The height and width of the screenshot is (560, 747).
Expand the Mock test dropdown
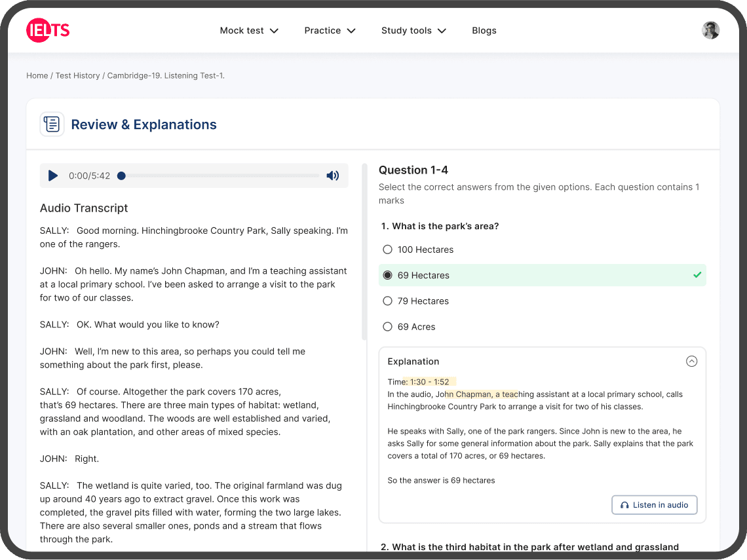click(x=249, y=31)
